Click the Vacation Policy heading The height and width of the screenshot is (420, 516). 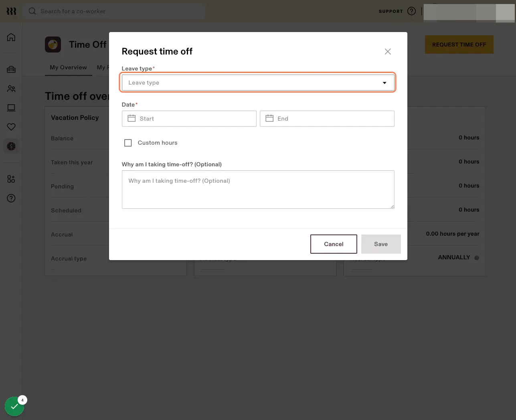point(75,117)
